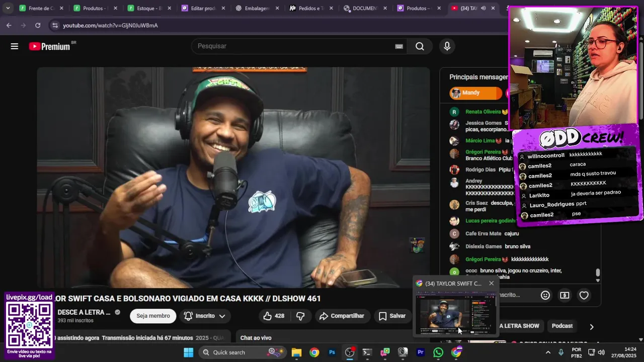View site information icon in address bar
This screenshot has height=362, width=644.
[x=54, y=25]
